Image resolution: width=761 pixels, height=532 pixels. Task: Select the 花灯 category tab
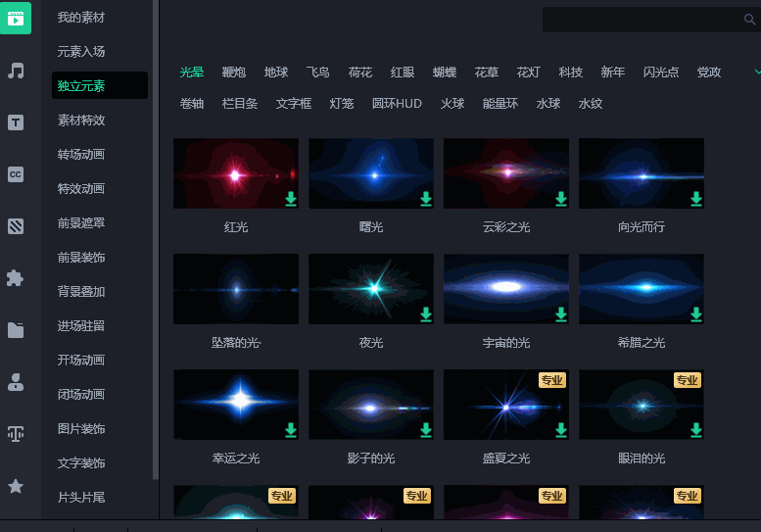point(529,73)
